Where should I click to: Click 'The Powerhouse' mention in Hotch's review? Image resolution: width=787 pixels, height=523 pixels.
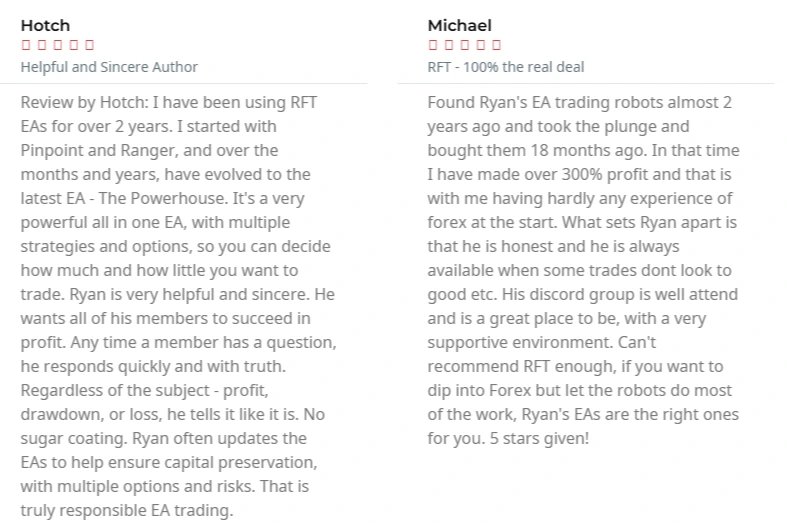163,198
